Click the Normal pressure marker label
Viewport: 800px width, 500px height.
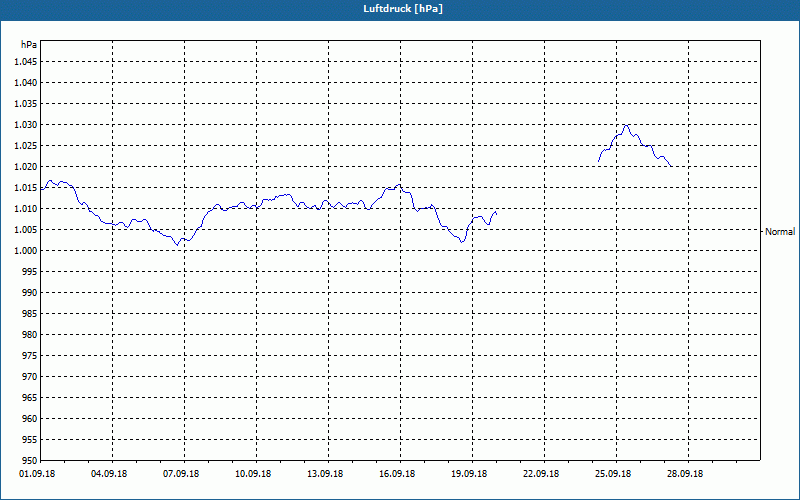[780, 232]
